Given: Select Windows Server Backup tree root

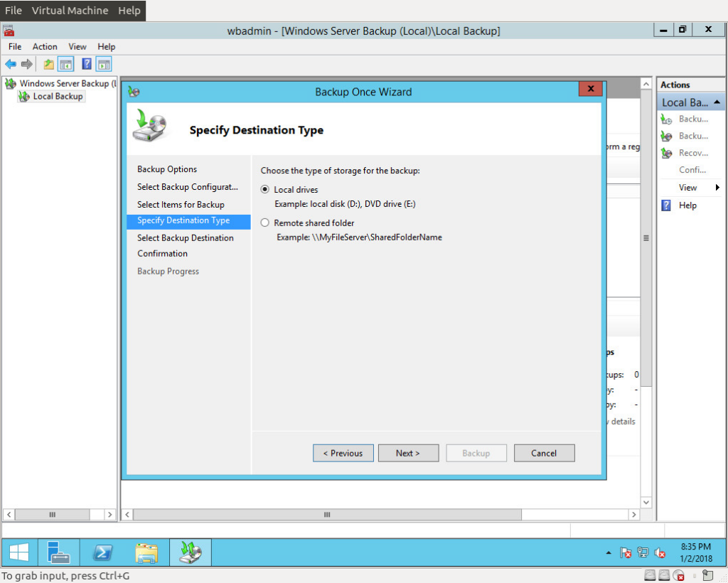Looking at the screenshot, I should pyautogui.click(x=67, y=84).
